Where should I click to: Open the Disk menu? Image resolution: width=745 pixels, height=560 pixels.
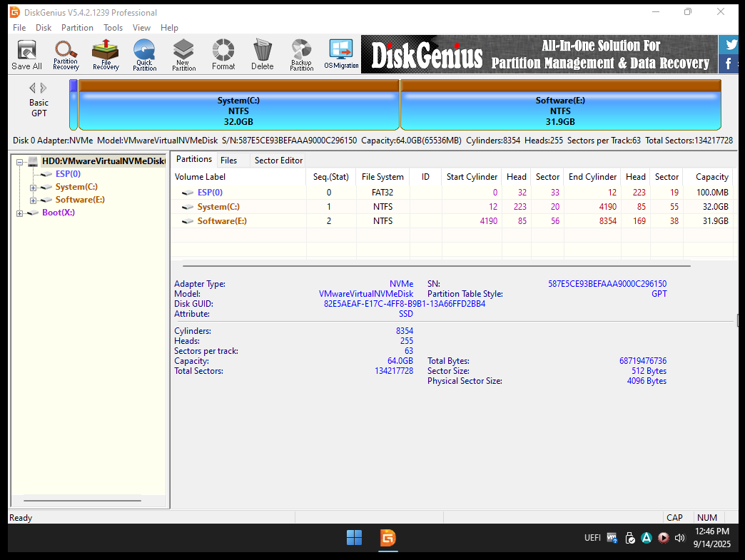point(44,28)
